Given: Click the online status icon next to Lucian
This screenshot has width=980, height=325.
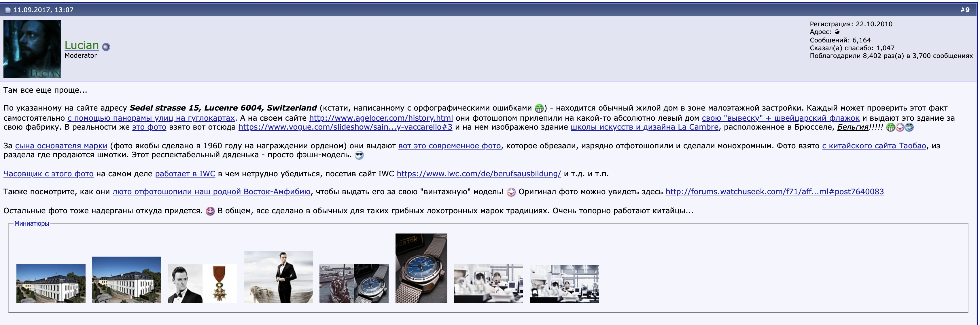Looking at the screenshot, I should (106, 47).
